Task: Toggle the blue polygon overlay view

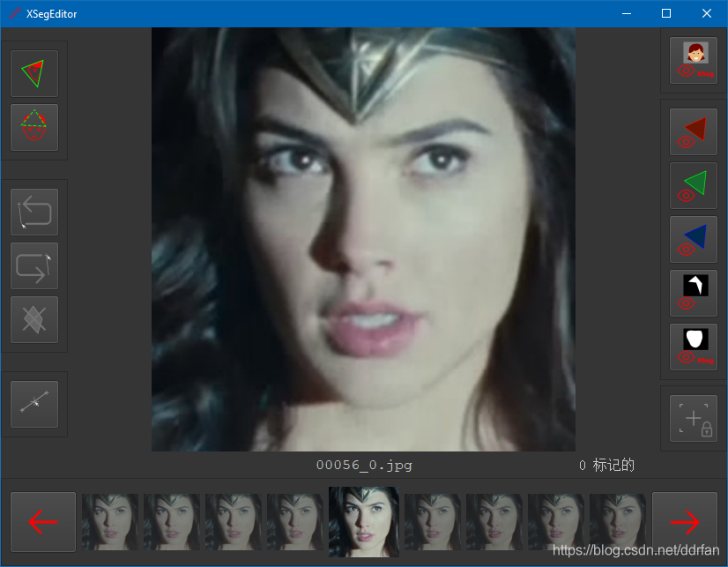Action: [x=693, y=239]
